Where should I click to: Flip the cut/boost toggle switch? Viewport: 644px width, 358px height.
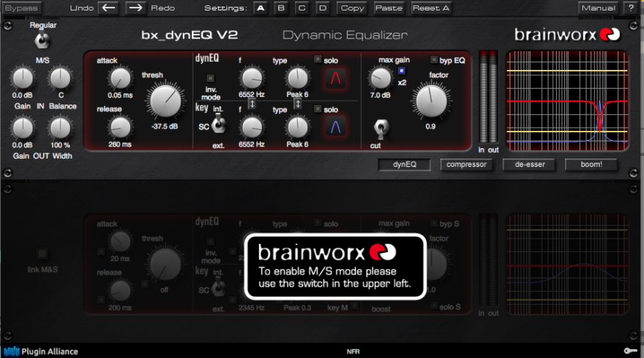click(x=381, y=129)
